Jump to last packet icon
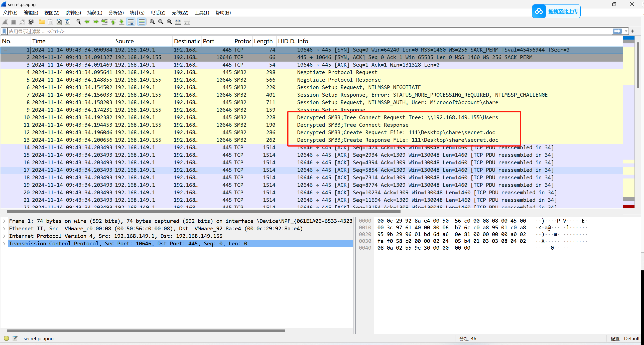Image resolution: width=644 pixels, height=345 pixels. 122,22
